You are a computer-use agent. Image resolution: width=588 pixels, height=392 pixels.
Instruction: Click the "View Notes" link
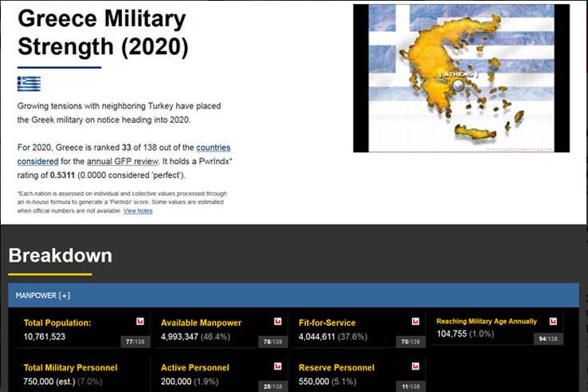[138, 211]
